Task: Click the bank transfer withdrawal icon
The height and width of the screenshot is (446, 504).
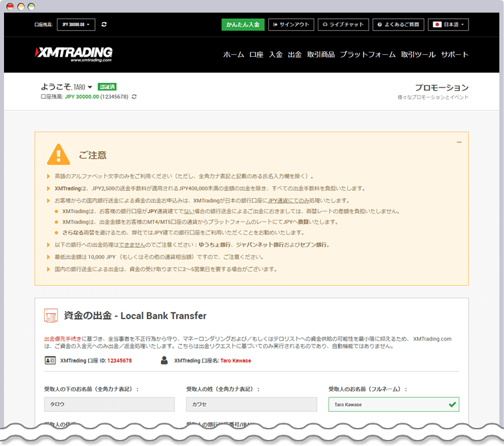Action: (x=51, y=315)
